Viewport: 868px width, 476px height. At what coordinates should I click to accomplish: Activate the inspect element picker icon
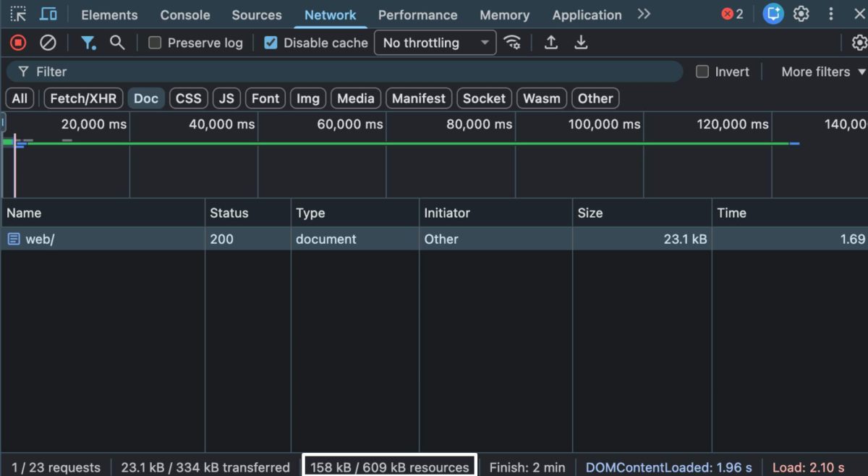pyautogui.click(x=18, y=14)
